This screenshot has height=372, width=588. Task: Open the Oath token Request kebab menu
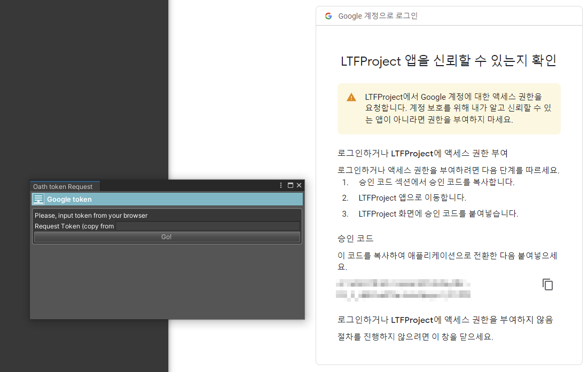pyautogui.click(x=281, y=185)
